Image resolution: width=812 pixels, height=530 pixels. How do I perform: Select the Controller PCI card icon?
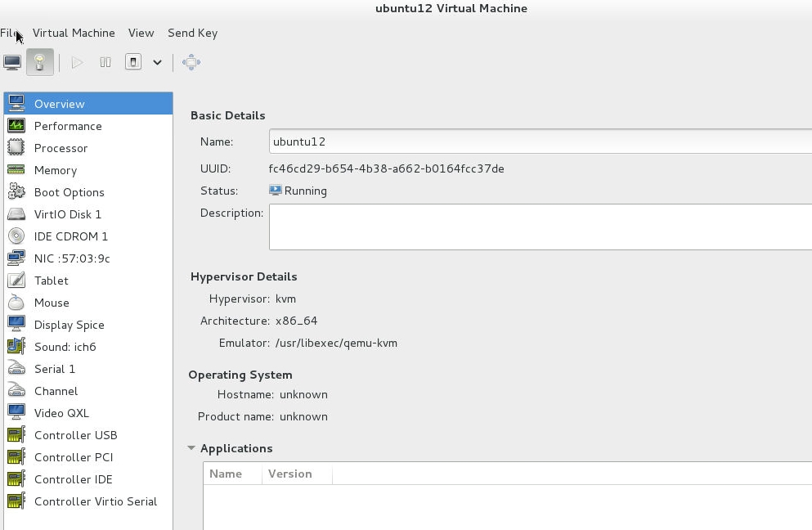[x=16, y=457]
